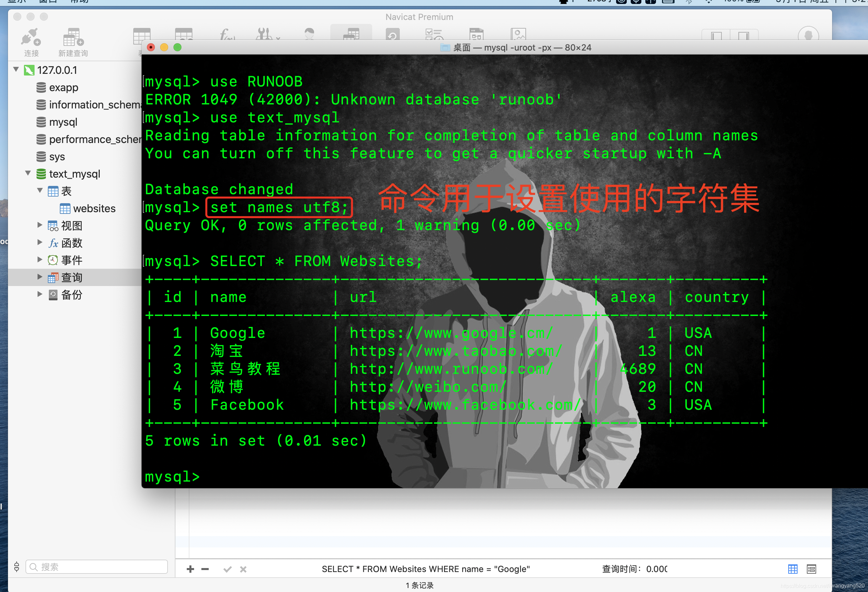
Task: Click the 'set names utf8;' command text
Action: tap(279, 207)
